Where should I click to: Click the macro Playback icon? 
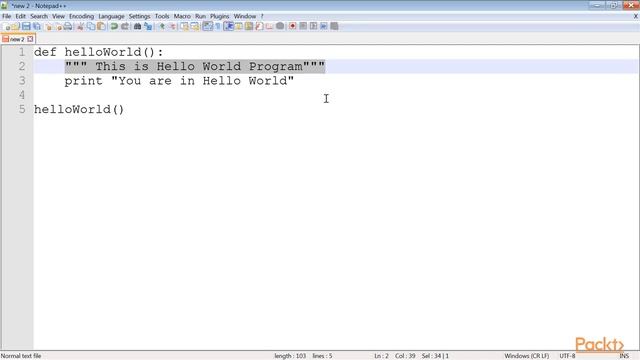pyautogui.click(x=313, y=27)
